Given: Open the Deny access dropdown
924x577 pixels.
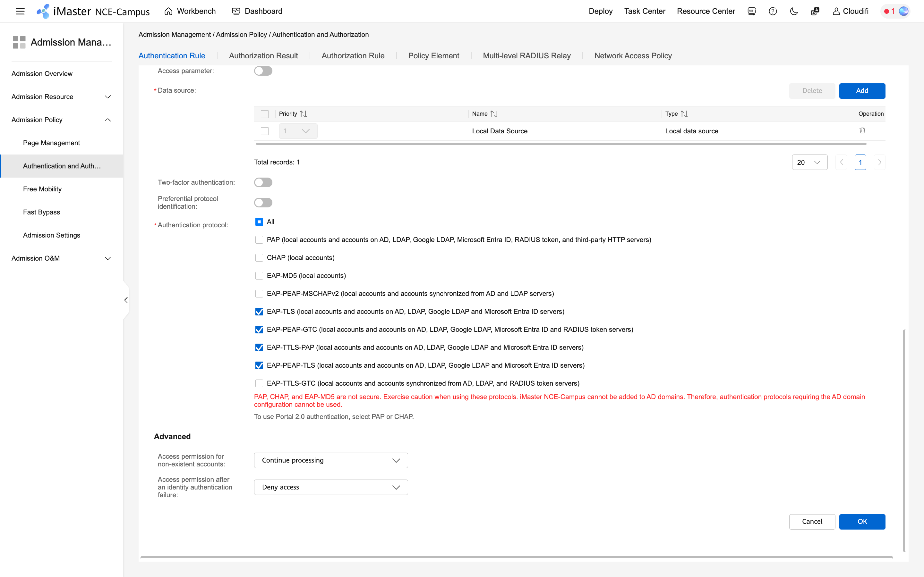Looking at the screenshot, I should click(330, 487).
